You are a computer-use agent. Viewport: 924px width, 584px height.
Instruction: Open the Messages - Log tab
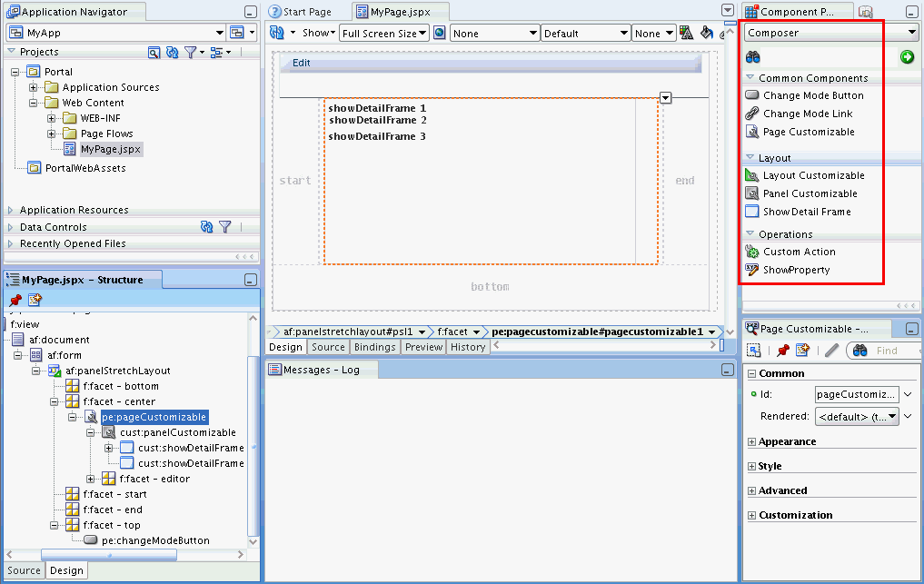[322, 370]
